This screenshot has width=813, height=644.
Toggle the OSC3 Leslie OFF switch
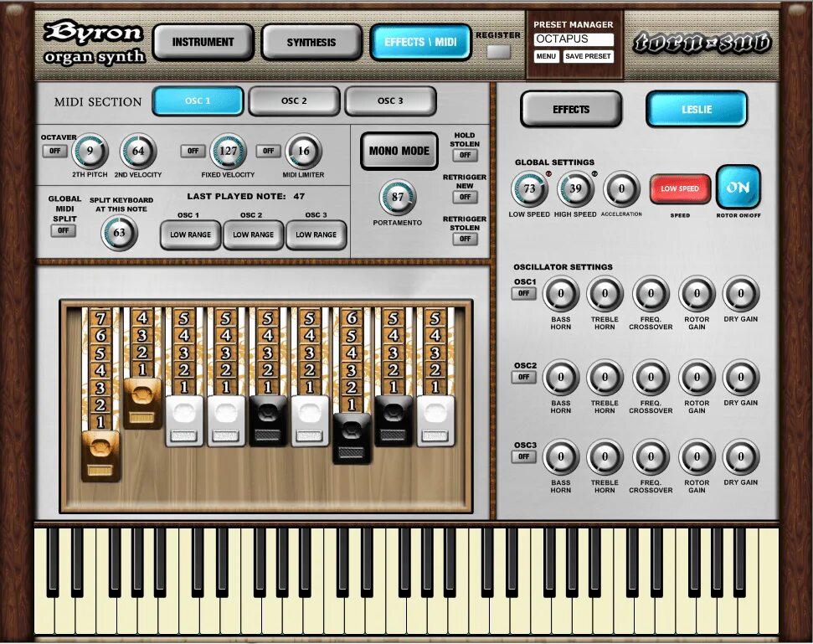point(523,456)
